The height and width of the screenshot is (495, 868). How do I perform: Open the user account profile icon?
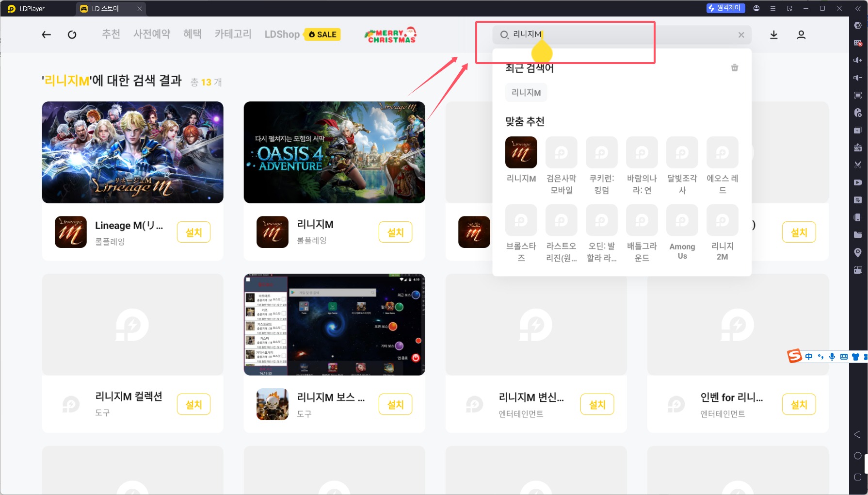pyautogui.click(x=801, y=34)
